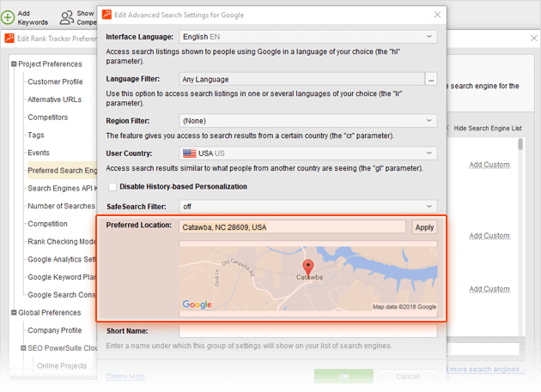Click the green OK button
Viewport: 541px width, 392px height.
(343, 377)
